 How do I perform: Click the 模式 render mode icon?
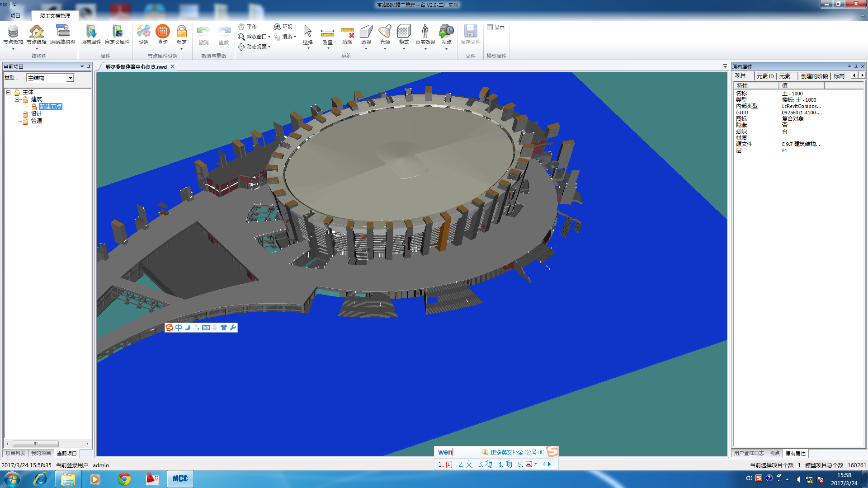pos(404,31)
